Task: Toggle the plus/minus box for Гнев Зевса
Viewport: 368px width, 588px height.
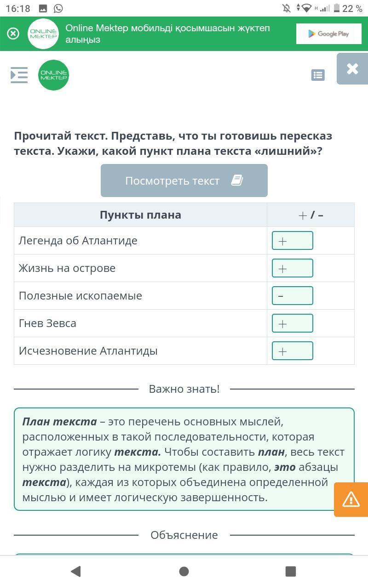Action: click(293, 323)
